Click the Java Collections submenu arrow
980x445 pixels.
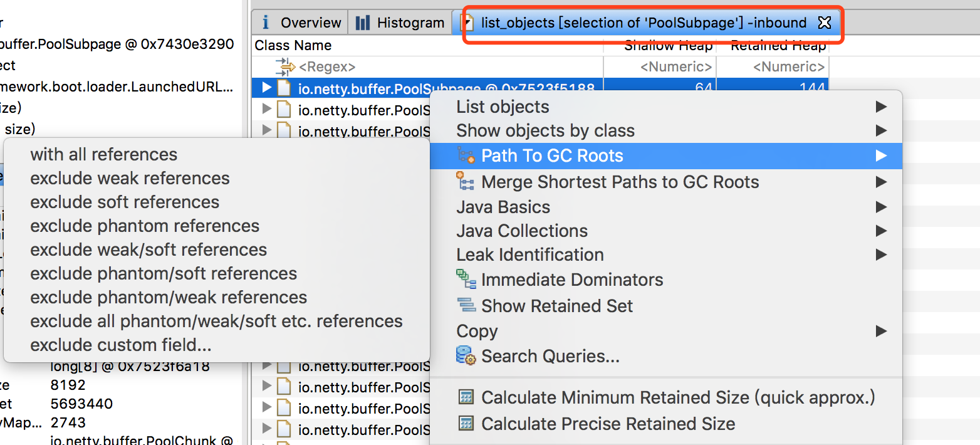click(881, 231)
